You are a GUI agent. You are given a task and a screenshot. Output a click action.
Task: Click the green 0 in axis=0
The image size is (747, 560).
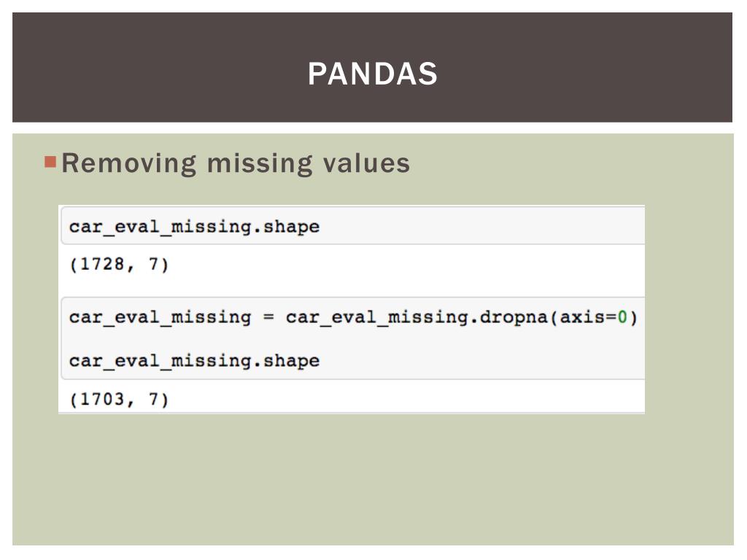(622, 316)
